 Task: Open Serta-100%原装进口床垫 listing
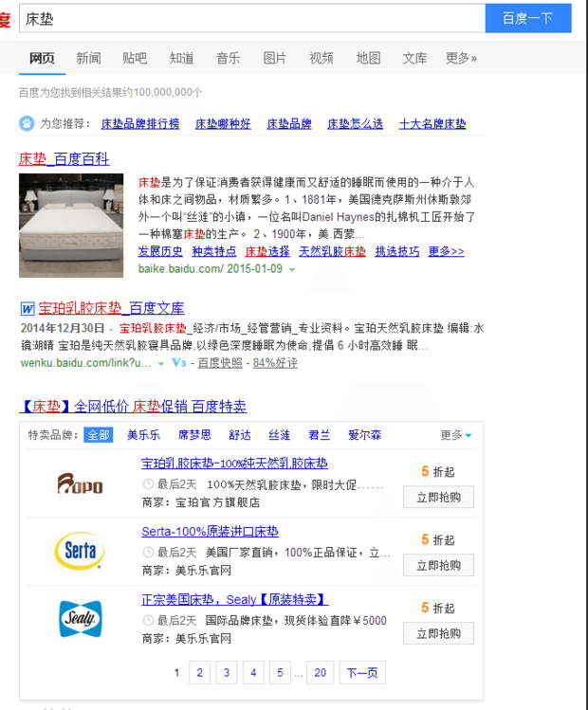[x=211, y=531]
